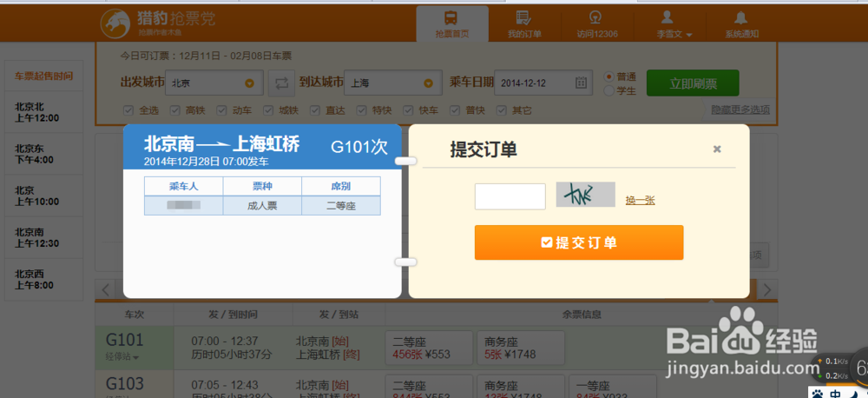This screenshot has height=398, width=868.
Task: Select 北京 上午10:00 sidebar entry
Action: (43, 196)
